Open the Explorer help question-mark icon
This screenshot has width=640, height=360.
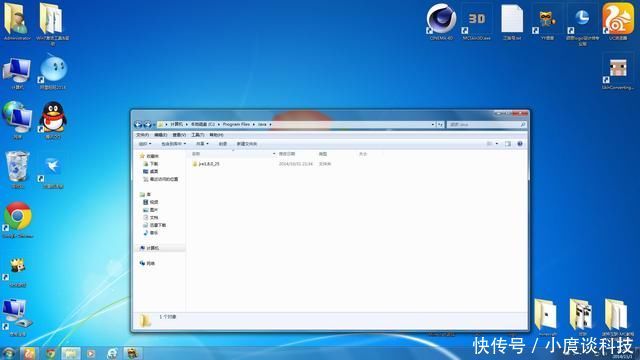pos(520,144)
